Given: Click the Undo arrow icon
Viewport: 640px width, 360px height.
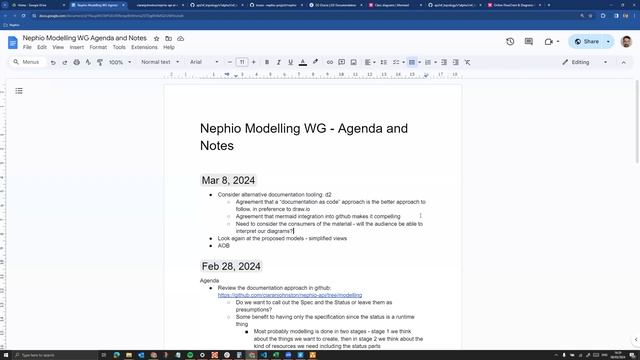Looking at the screenshot, I should 53,62.
